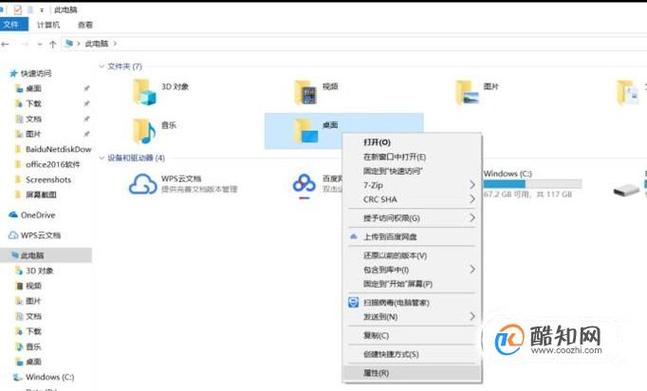Go up one level with the up arrow
Image resolution: width=647 pixels, height=391 pixels.
[x=52, y=44]
